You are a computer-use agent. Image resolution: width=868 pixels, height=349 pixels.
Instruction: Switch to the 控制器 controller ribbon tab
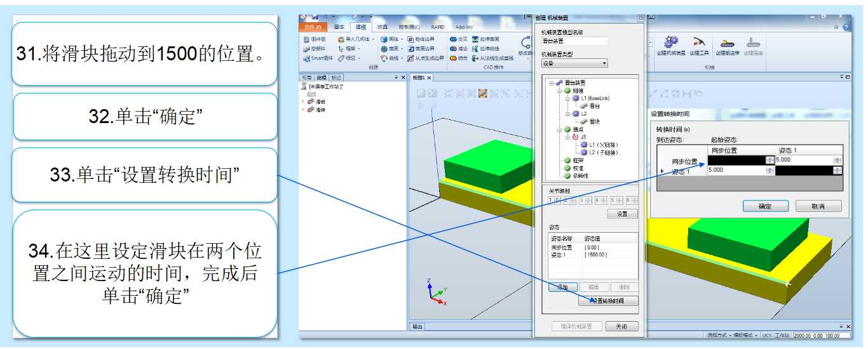point(409,27)
